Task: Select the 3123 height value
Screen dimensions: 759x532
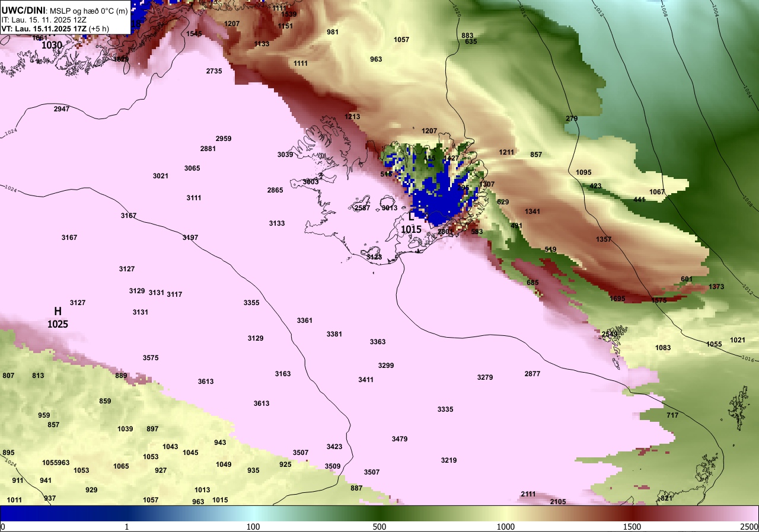Action: pyautogui.click(x=374, y=257)
